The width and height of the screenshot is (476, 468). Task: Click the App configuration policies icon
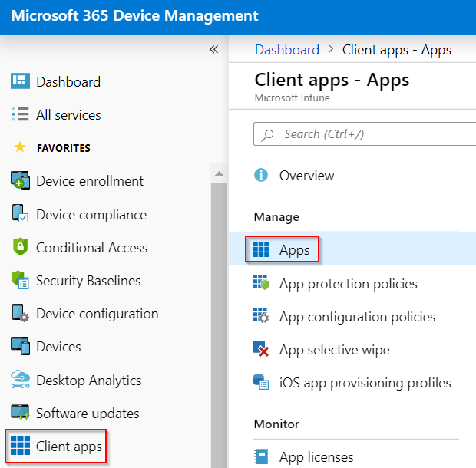[261, 315]
